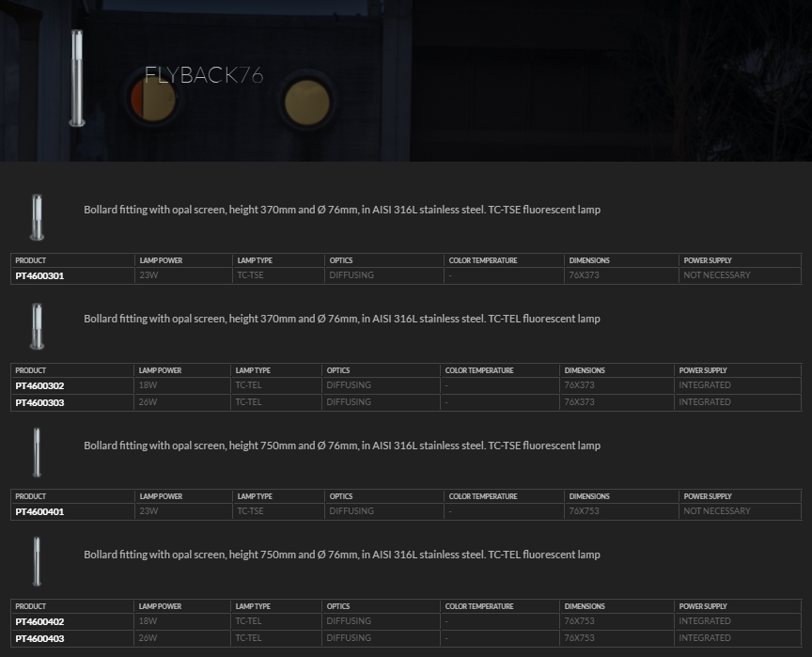Click the 76X373 dimensions cell for PT4600301
Viewport: 812px width, 657px height.
pyautogui.click(x=584, y=275)
